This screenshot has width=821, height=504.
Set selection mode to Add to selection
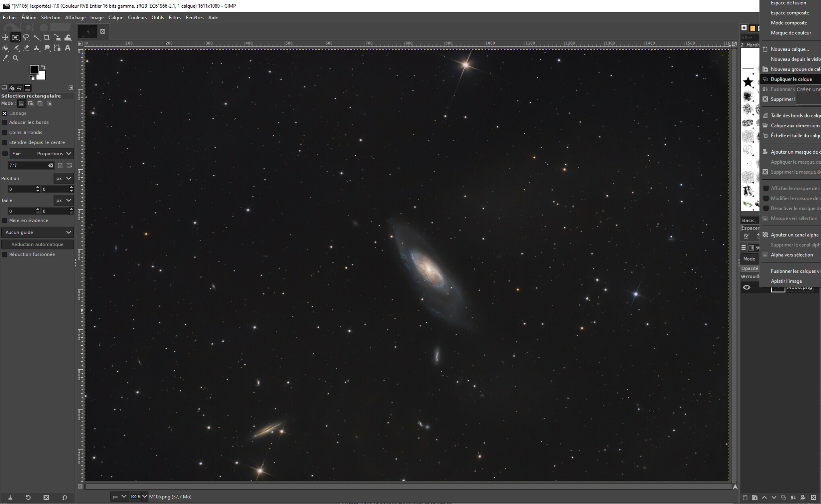[31, 103]
